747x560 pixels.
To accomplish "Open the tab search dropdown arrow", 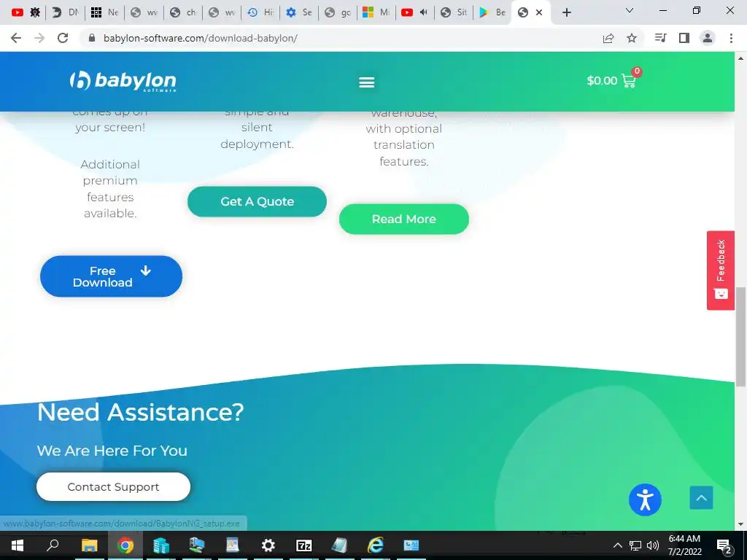I will click(x=630, y=10).
